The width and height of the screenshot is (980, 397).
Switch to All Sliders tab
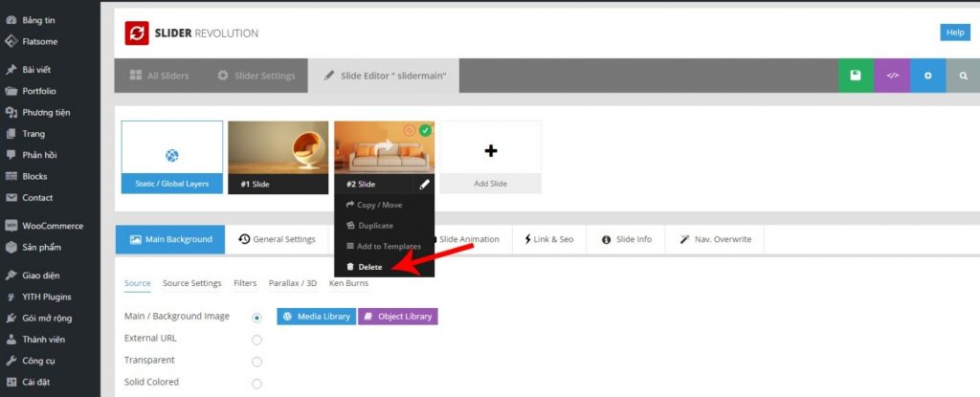pos(160,76)
